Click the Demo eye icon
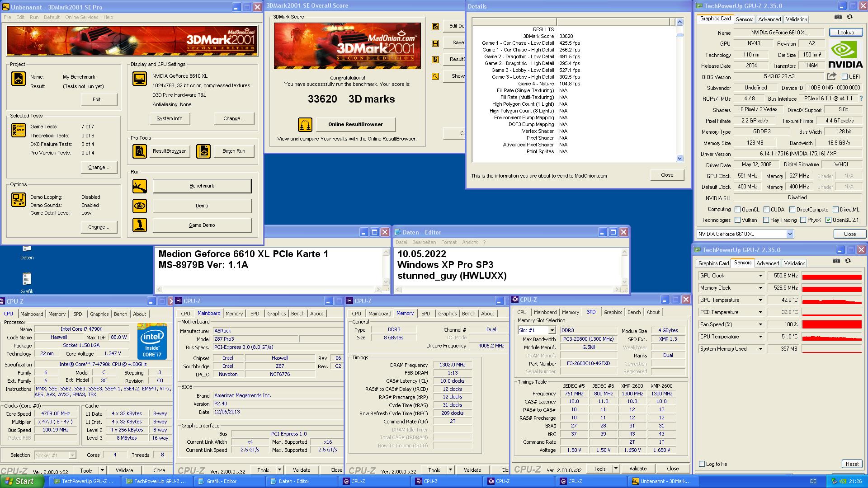The width and height of the screenshot is (868, 488). (140, 206)
